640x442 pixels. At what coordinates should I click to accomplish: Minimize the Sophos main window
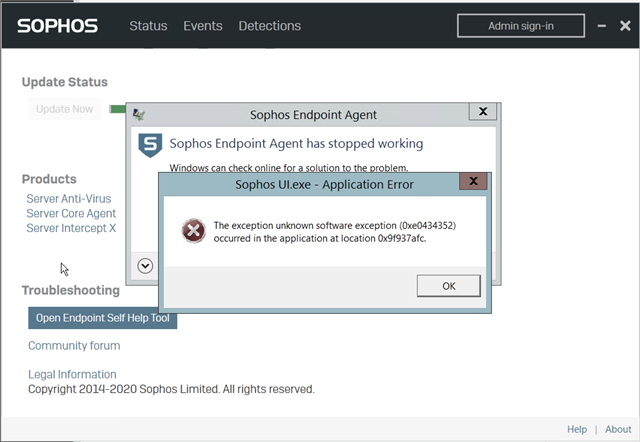click(602, 26)
